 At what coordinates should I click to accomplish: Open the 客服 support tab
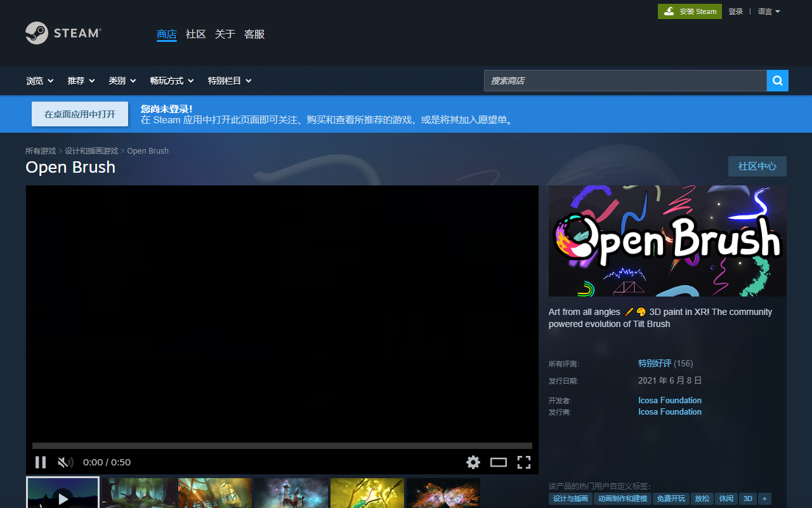(254, 34)
